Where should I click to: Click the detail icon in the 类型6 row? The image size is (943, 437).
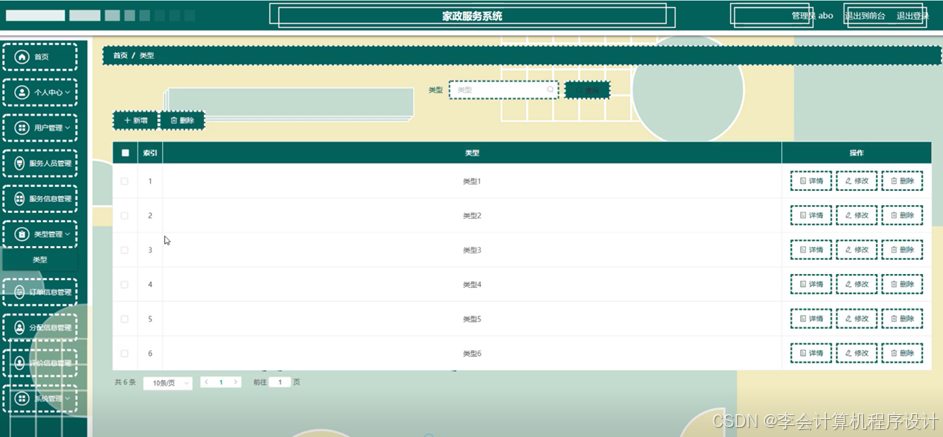click(x=802, y=353)
